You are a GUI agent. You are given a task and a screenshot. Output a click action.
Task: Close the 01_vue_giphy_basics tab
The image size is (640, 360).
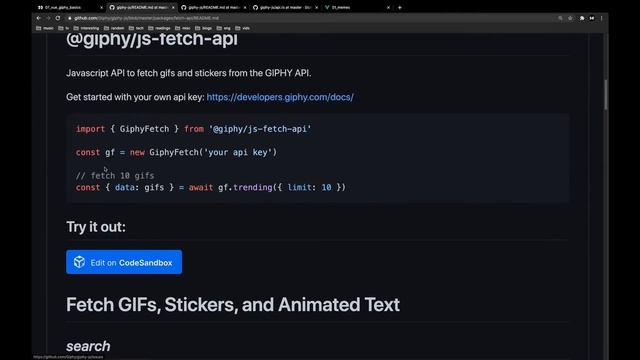101,7
